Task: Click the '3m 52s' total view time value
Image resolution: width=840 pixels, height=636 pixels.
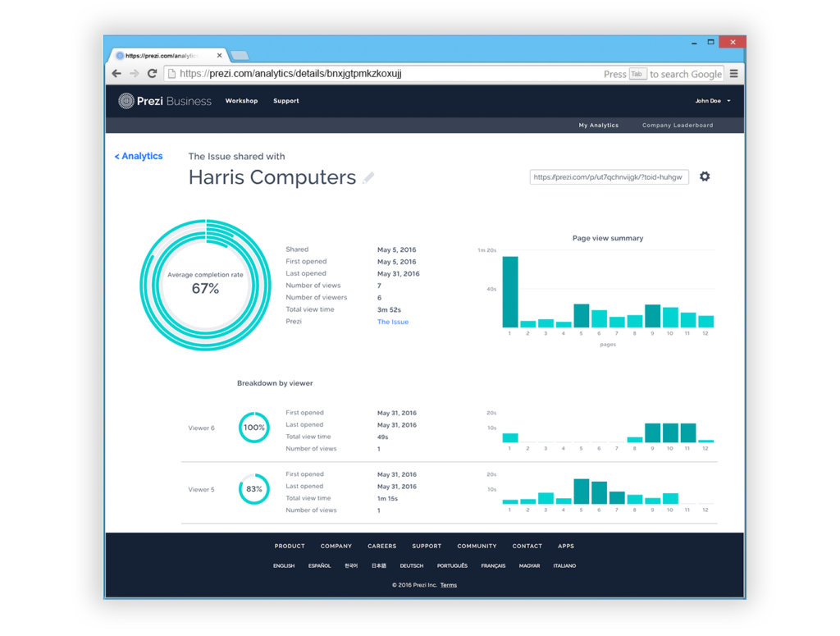Action: click(389, 309)
